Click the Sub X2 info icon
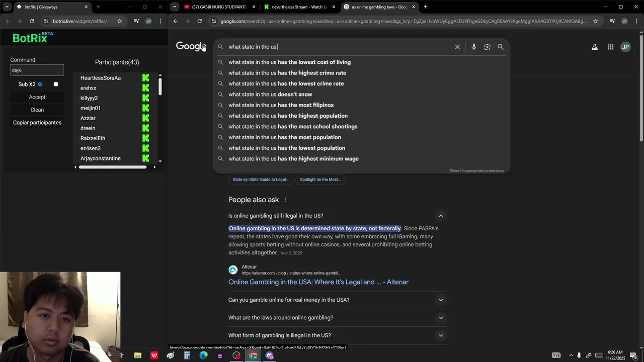 point(40,84)
